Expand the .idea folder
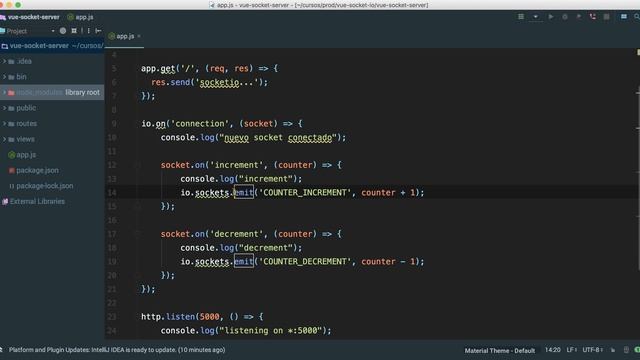The height and width of the screenshot is (360, 640). pos(4,61)
